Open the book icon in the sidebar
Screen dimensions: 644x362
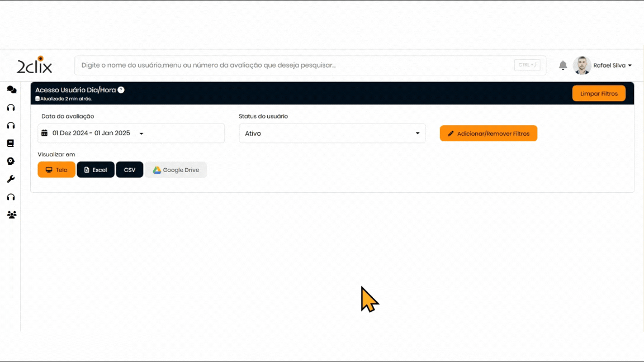tap(11, 143)
